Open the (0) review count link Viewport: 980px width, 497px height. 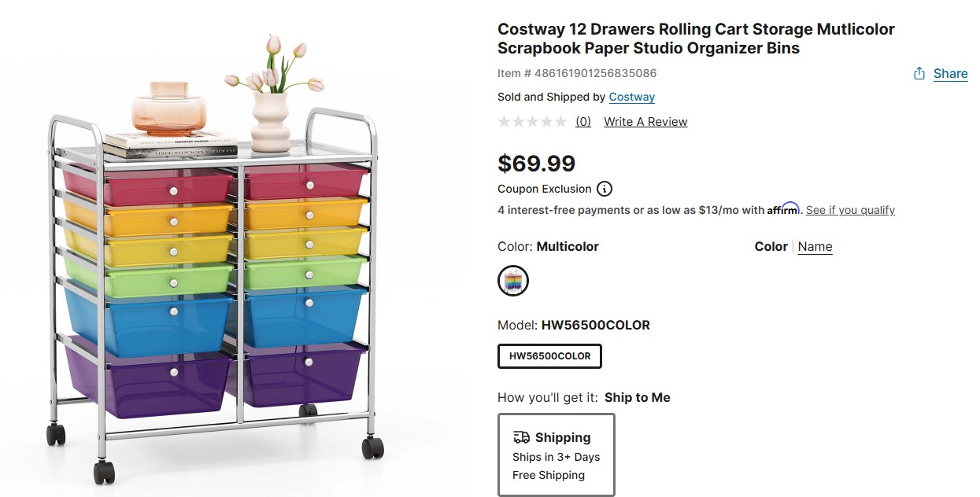(x=583, y=122)
